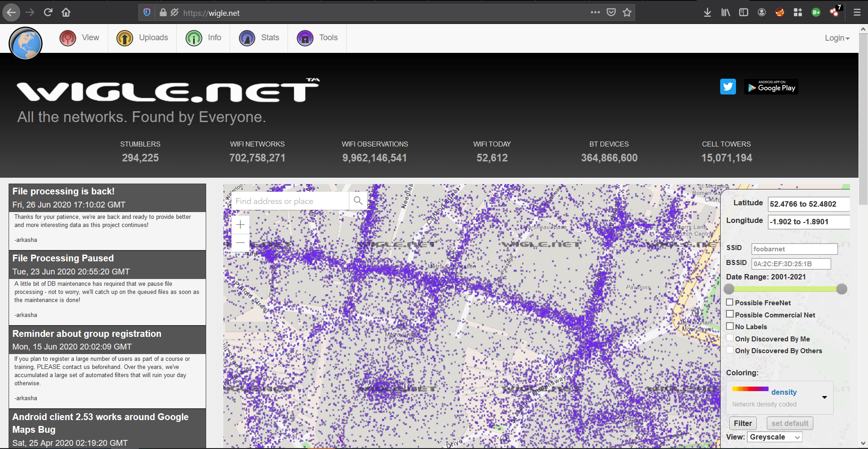Check the Possible Commercial Net option
The image size is (868, 449).
(730, 314)
